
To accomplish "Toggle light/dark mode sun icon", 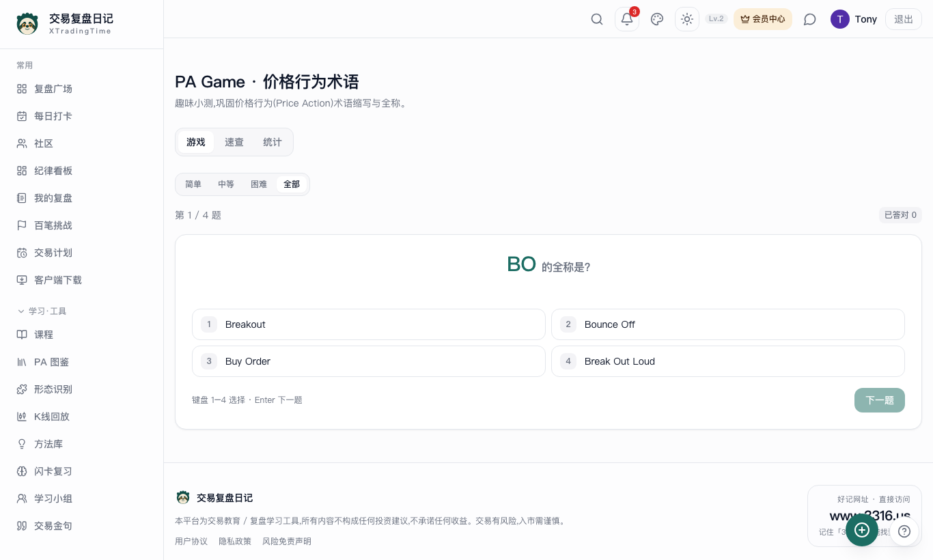I will click(687, 19).
